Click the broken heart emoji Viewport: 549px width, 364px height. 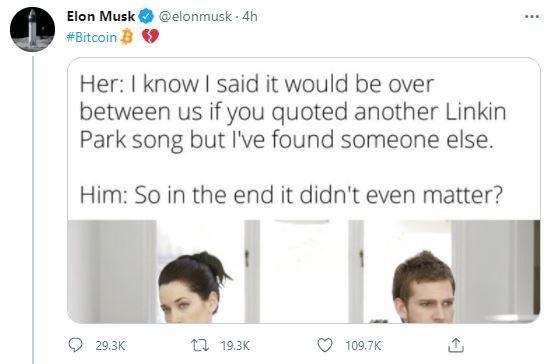tap(151, 37)
